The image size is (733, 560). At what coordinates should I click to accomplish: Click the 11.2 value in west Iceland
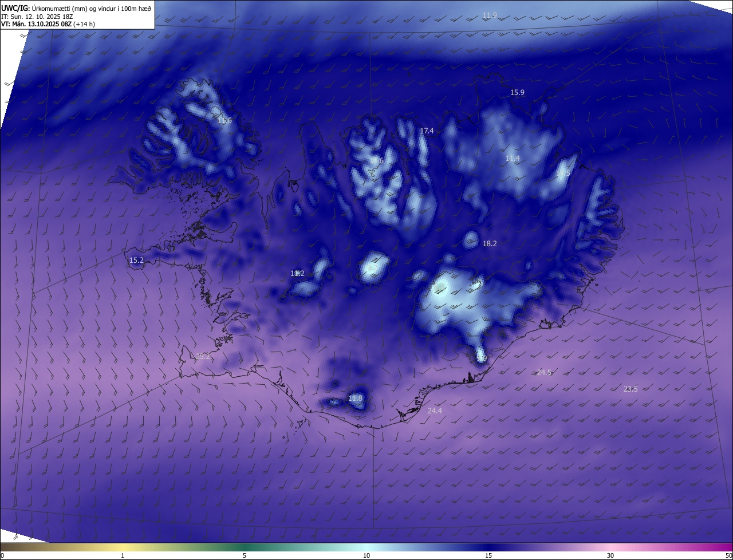coord(297,274)
